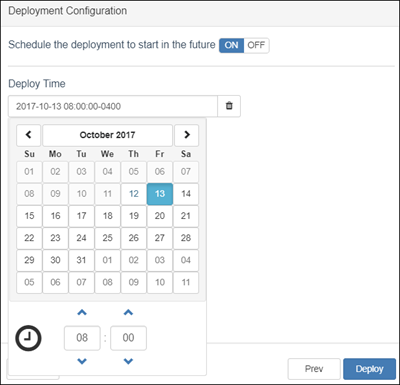The width and height of the screenshot is (400, 385).
Task: Increase hour with up chevron
Action: pyautogui.click(x=82, y=313)
